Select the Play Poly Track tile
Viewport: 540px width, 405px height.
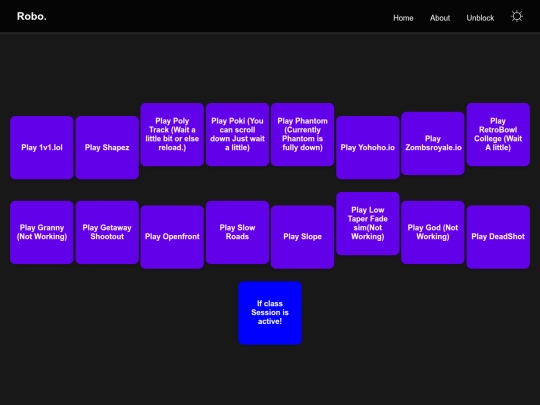(172, 134)
